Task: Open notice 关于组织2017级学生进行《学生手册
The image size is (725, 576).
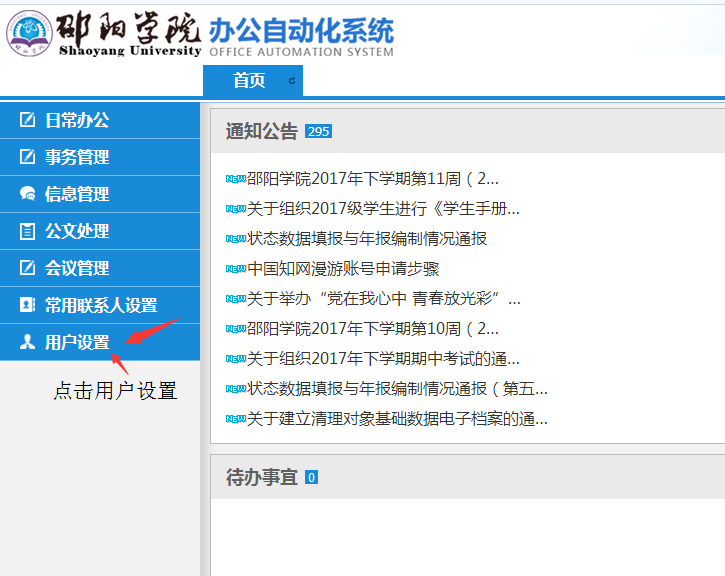Action: pyautogui.click(x=383, y=209)
